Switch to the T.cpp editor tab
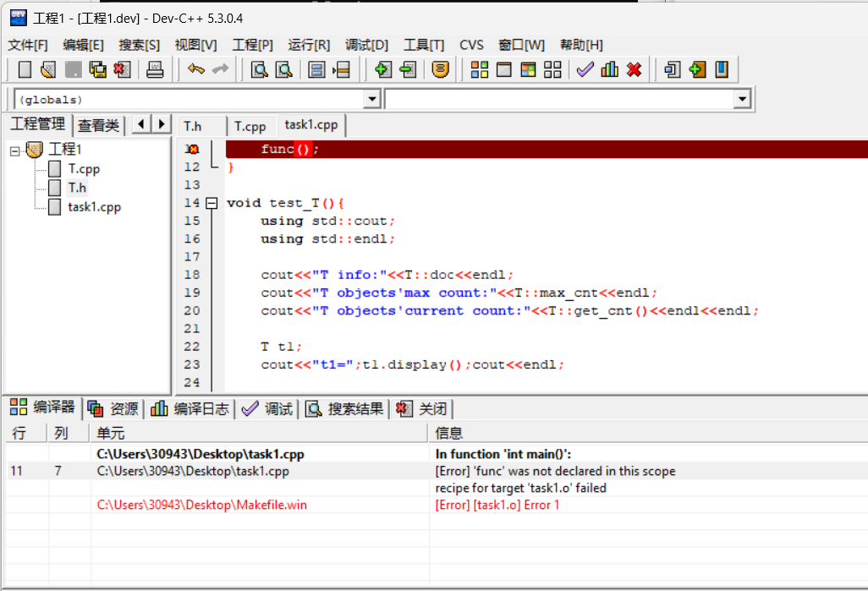The width and height of the screenshot is (868, 591). 252,127
